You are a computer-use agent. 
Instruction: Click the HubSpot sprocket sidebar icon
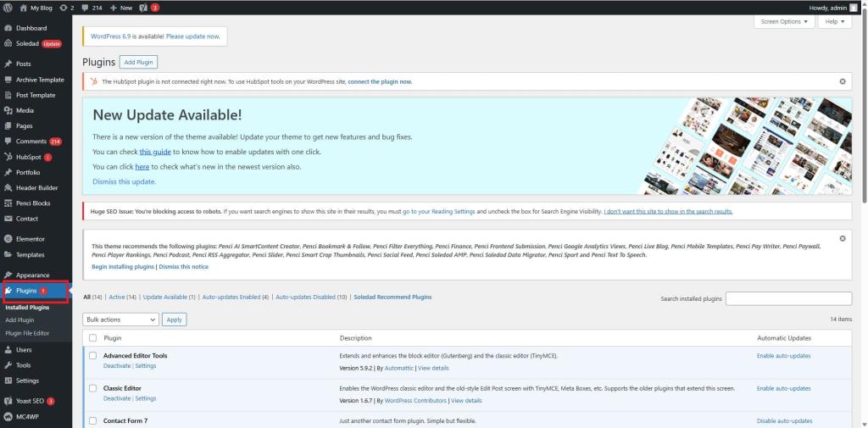pyautogui.click(x=8, y=158)
